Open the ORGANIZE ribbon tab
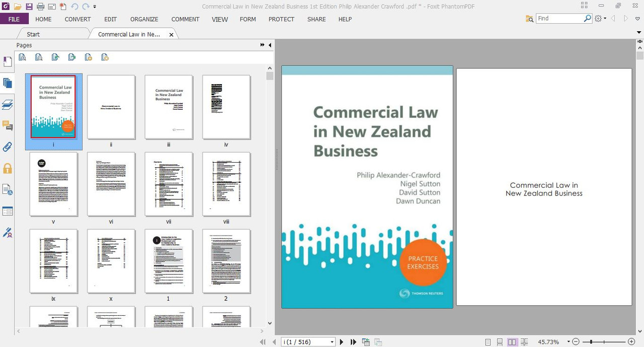The image size is (644, 347). point(144,19)
